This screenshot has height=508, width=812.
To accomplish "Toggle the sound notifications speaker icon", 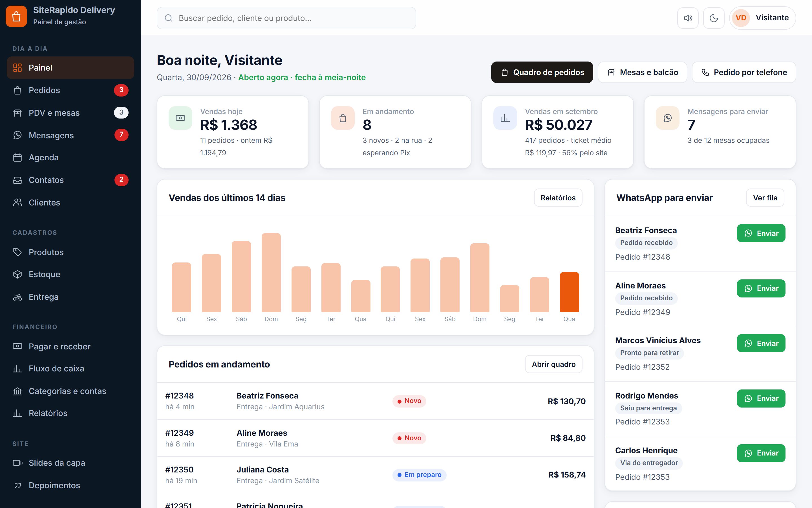I will (x=688, y=18).
